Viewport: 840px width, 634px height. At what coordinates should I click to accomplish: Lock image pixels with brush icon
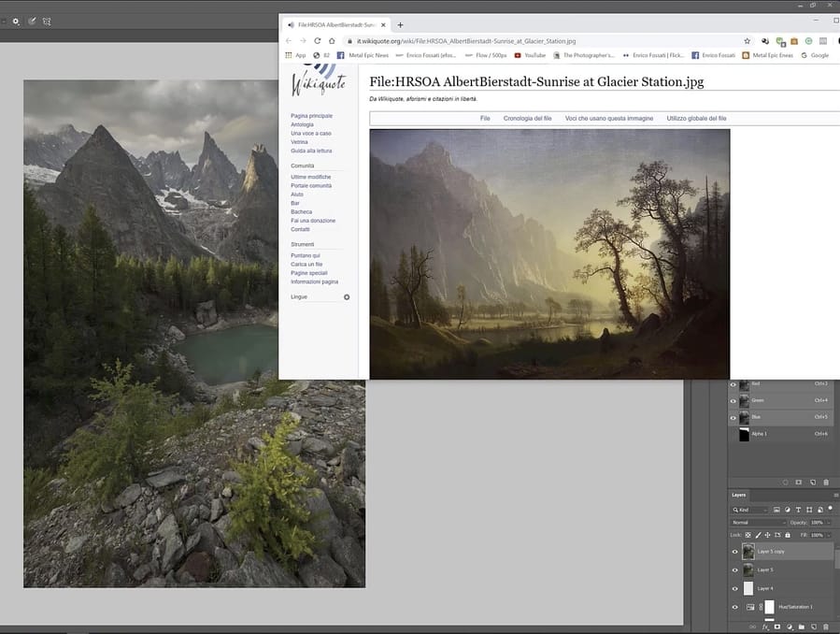pyautogui.click(x=758, y=535)
